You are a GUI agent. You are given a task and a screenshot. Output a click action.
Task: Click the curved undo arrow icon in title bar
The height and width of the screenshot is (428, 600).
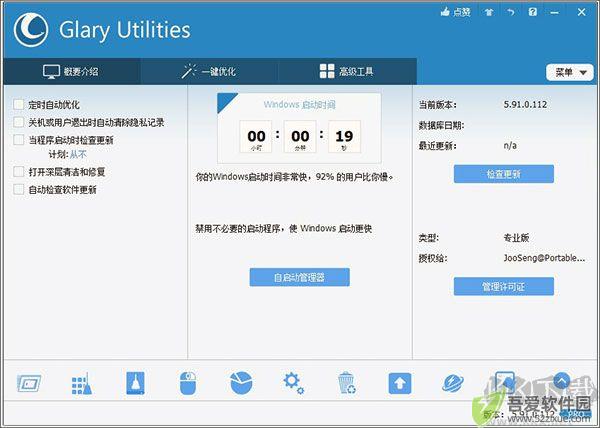(510, 12)
